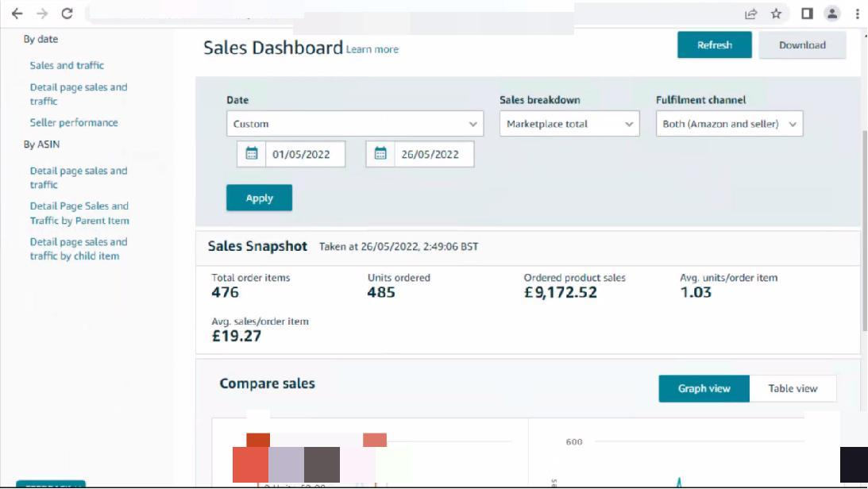Image resolution: width=868 pixels, height=489 pixels.
Task: Open the end date calendar icon
Action: 380,154
